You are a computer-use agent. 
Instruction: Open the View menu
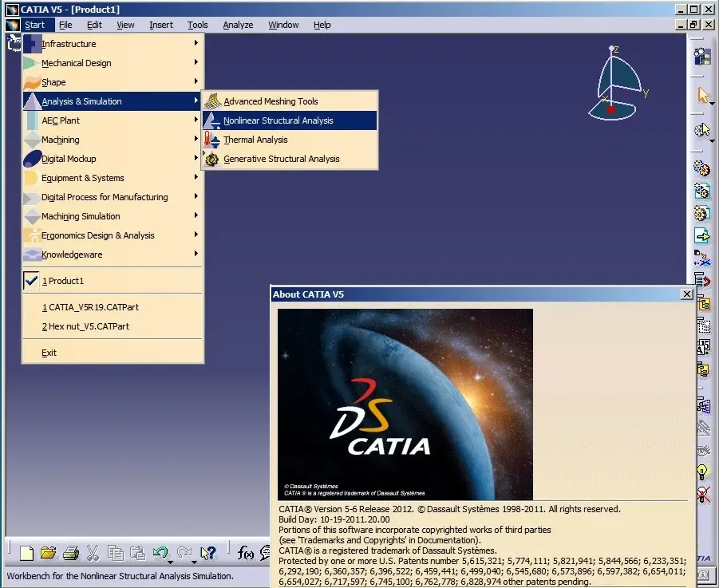pyautogui.click(x=125, y=25)
